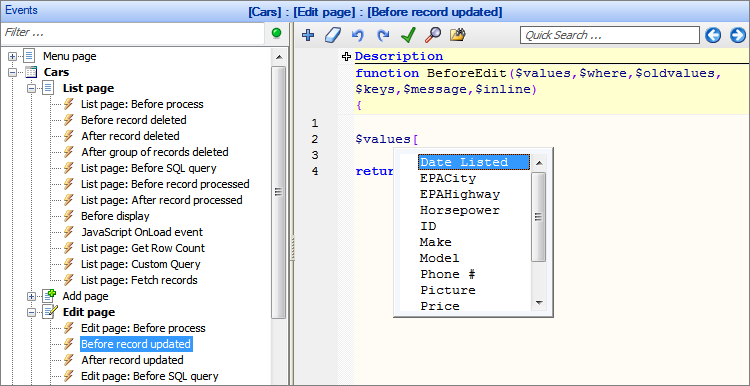Choose Phone # from field suggestions
Image resolution: width=750 pixels, height=386 pixels.
click(448, 274)
